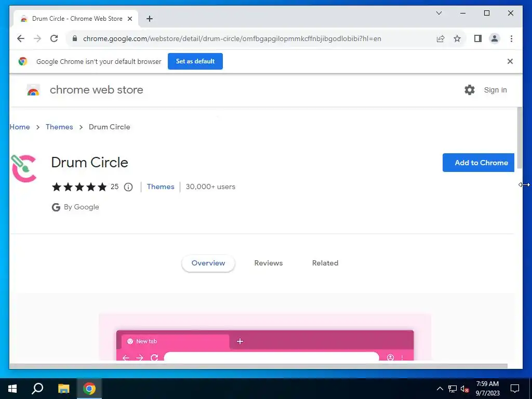The width and height of the screenshot is (532, 399).
Task: Bookmark this tab with the star icon
Action: [457, 38]
